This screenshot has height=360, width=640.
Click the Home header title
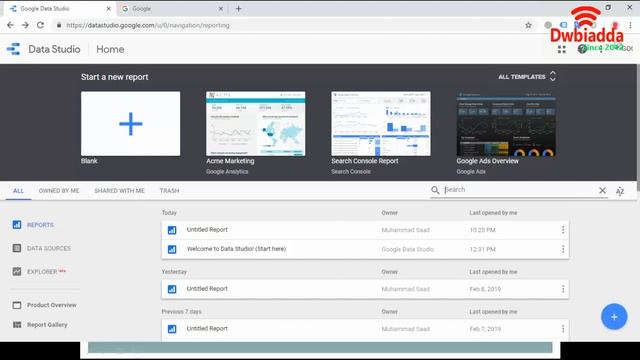click(110, 49)
